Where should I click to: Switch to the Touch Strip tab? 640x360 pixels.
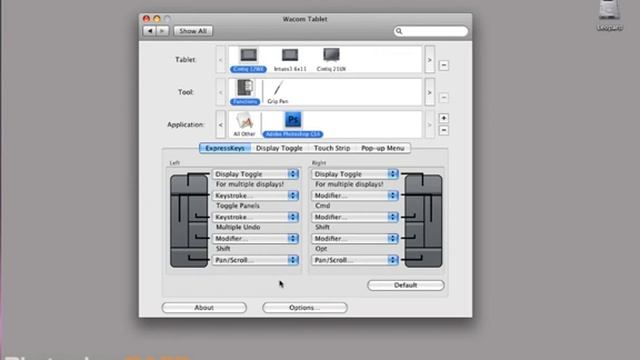tap(332, 148)
